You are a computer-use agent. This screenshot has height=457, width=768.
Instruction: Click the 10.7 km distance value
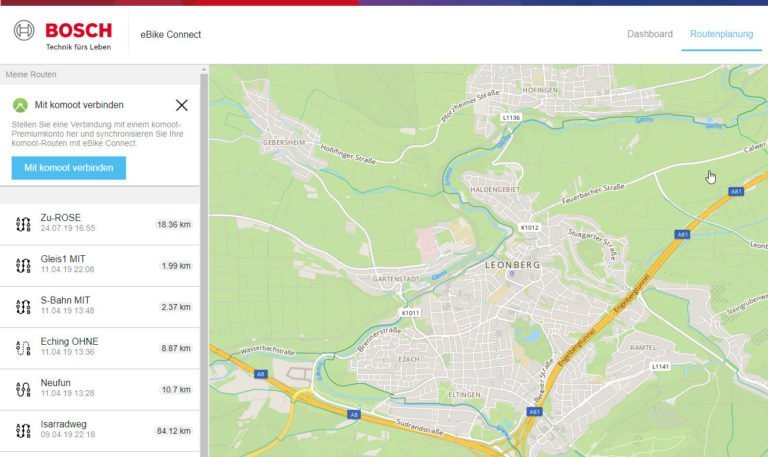[x=176, y=389]
